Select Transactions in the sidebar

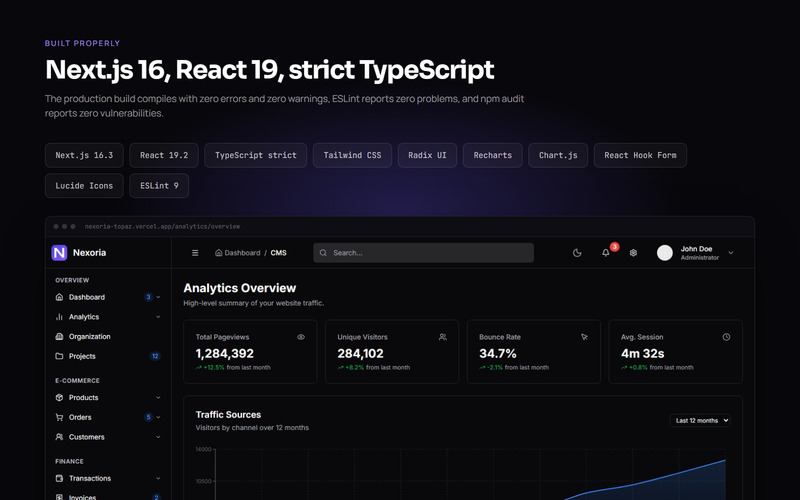coord(108,478)
